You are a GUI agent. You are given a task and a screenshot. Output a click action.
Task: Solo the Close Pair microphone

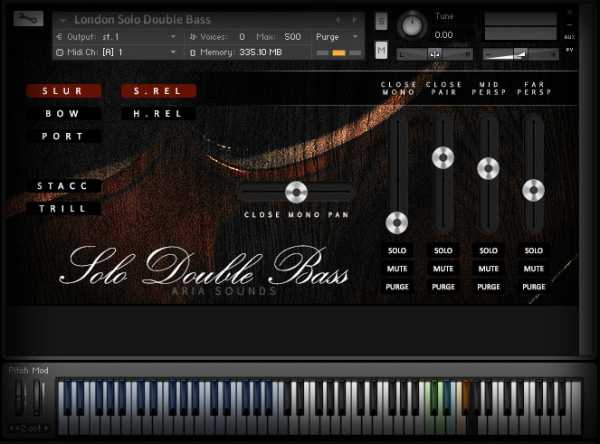[443, 251]
